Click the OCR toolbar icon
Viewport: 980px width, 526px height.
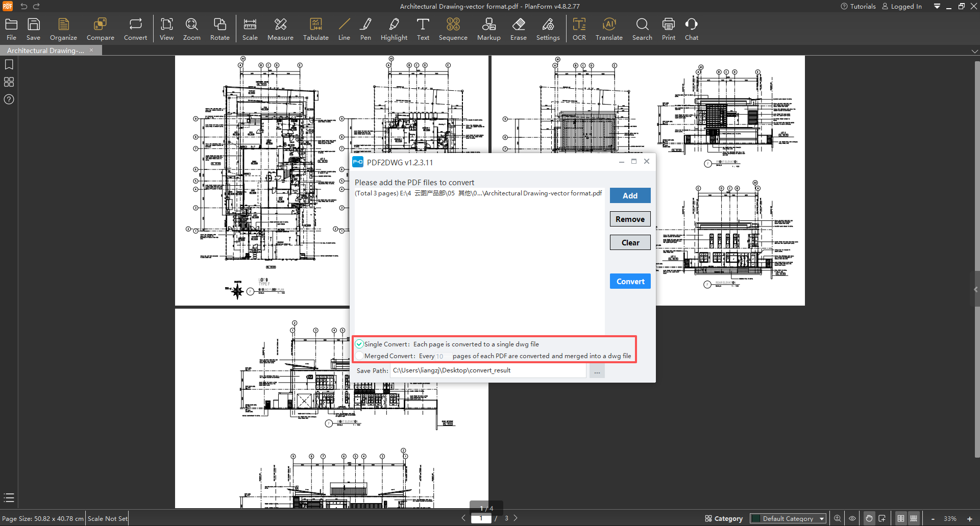579,29
